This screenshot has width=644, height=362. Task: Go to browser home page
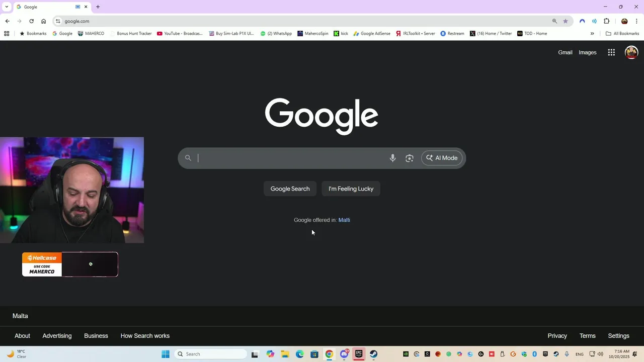point(44,21)
